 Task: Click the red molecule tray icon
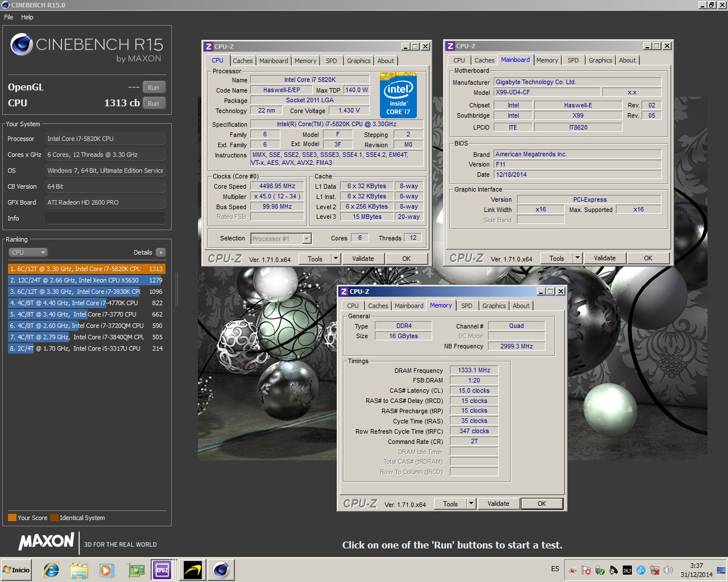coord(573,570)
